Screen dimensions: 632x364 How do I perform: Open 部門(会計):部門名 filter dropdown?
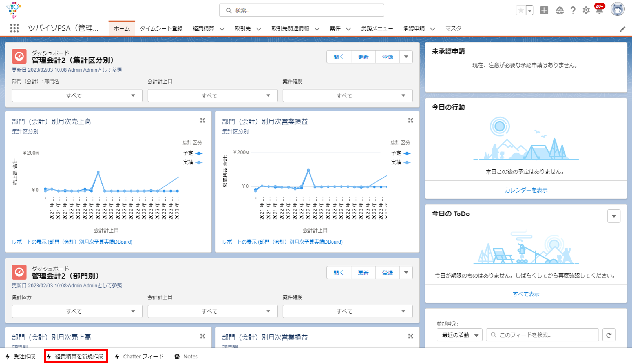tap(77, 96)
